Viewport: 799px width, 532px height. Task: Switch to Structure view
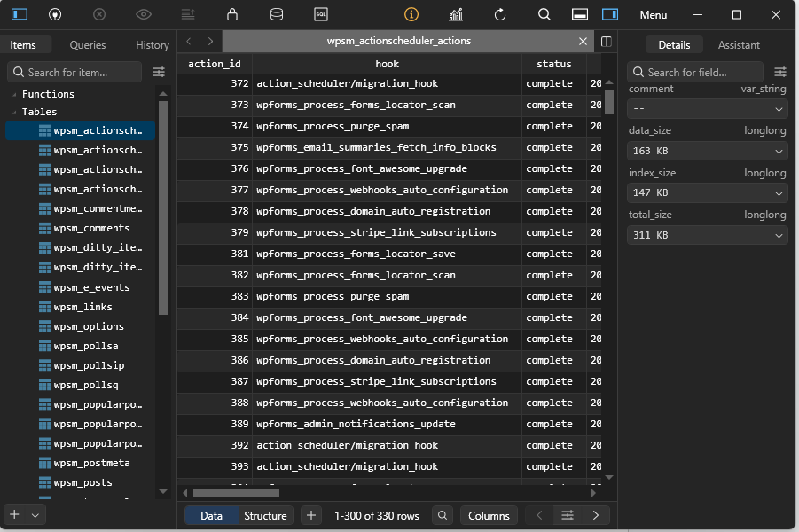265,515
